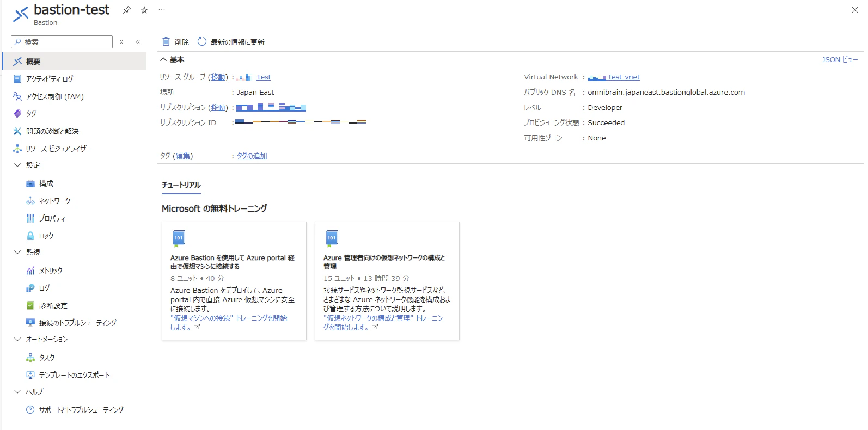Viewport: 868px width, 430px height.
Task: Click the bastion-test title heading
Action: 71,10
